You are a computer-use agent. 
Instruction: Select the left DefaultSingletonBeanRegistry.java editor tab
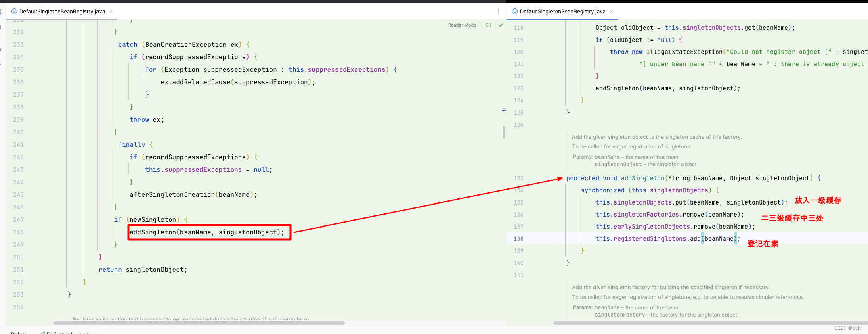62,11
